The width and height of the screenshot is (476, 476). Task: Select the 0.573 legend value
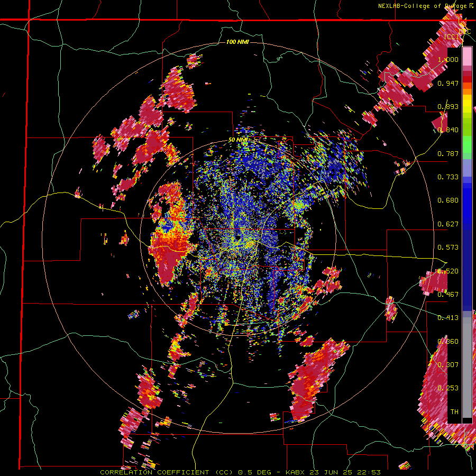point(448,248)
